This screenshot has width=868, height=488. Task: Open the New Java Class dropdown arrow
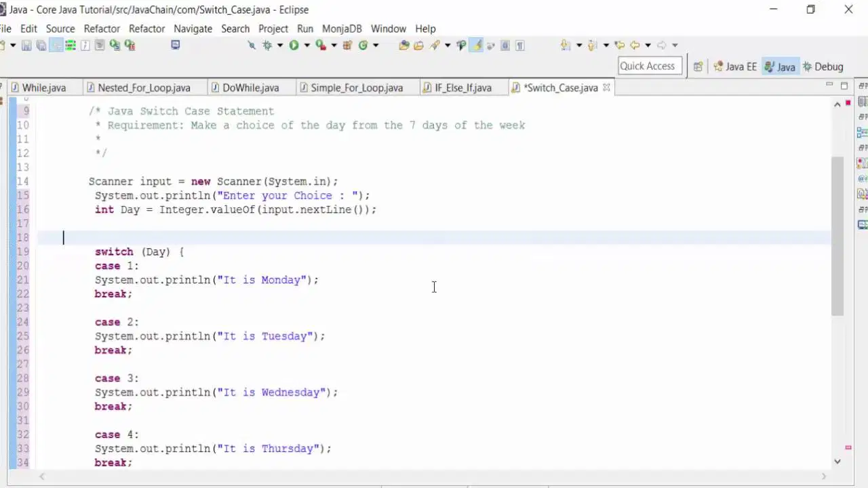click(x=375, y=45)
